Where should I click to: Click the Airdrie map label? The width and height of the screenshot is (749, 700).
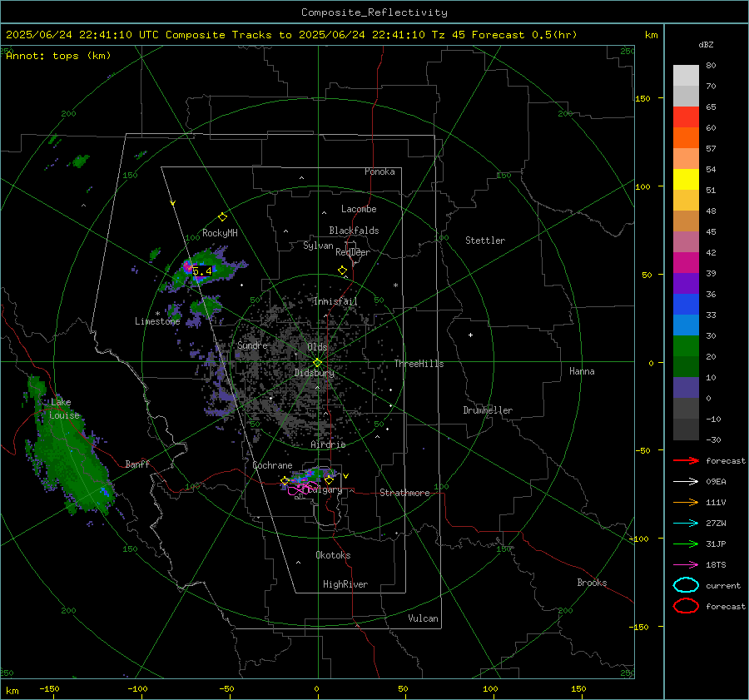[x=328, y=444]
